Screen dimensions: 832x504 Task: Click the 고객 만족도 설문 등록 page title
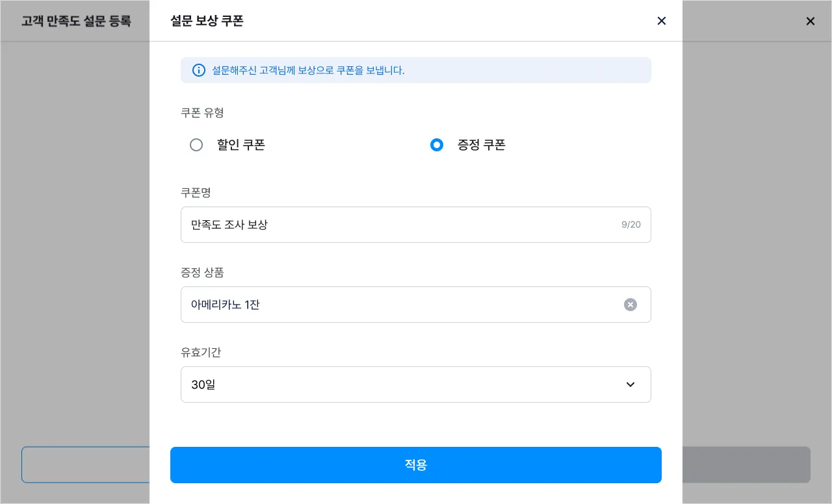pyautogui.click(x=76, y=21)
